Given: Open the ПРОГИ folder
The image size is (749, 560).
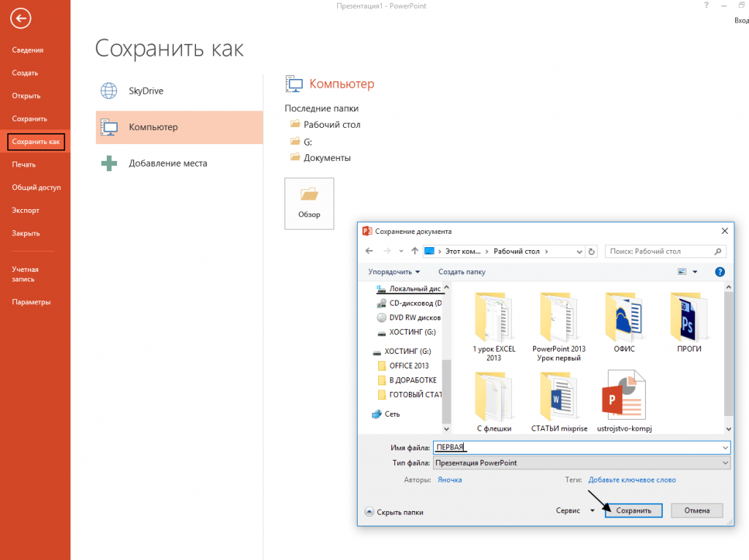Looking at the screenshot, I should [689, 323].
